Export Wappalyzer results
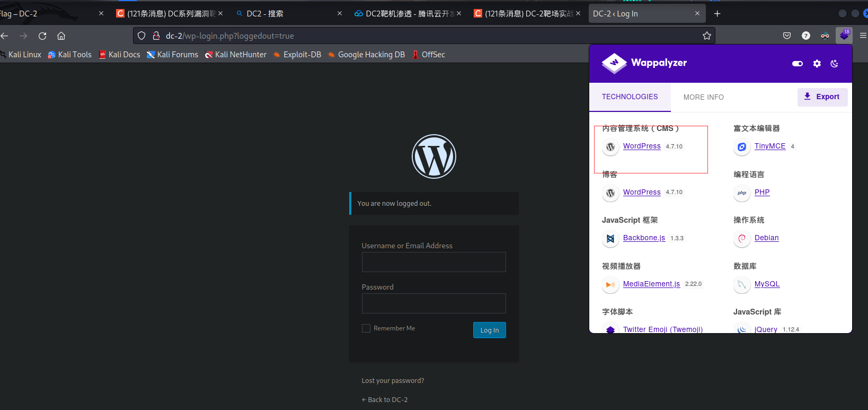868x410 pixels. click(x=822, y=97)
